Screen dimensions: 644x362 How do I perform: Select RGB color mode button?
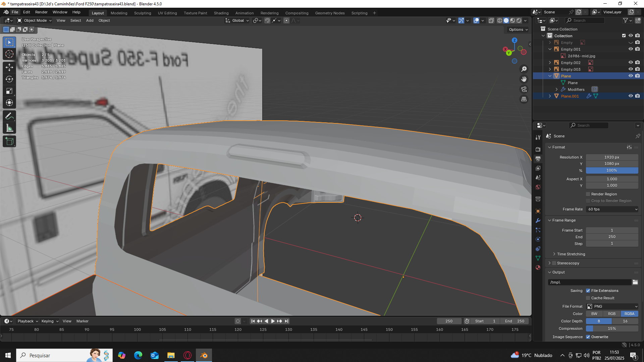pos(611,314)
